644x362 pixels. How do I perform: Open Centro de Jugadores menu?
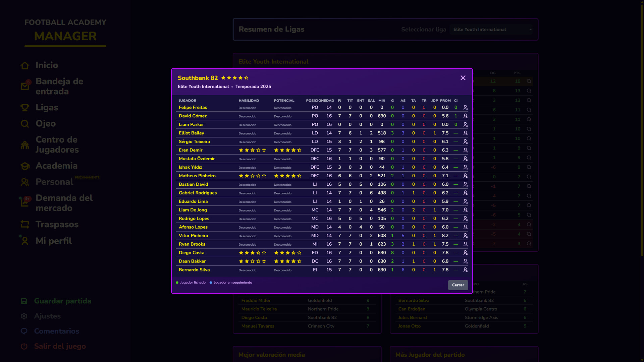click(57, 144)
